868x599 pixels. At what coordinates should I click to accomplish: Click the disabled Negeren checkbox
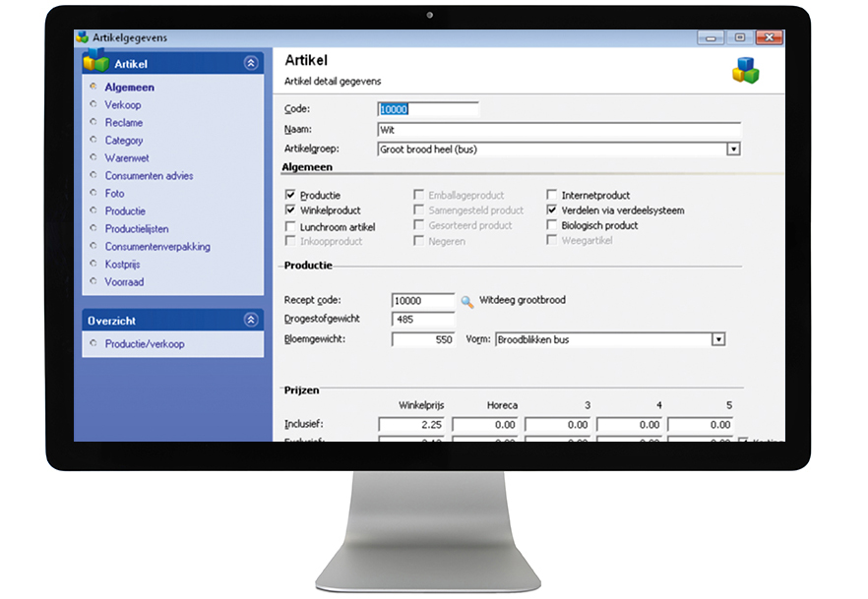pyautogui.click(x=418, y=241)
